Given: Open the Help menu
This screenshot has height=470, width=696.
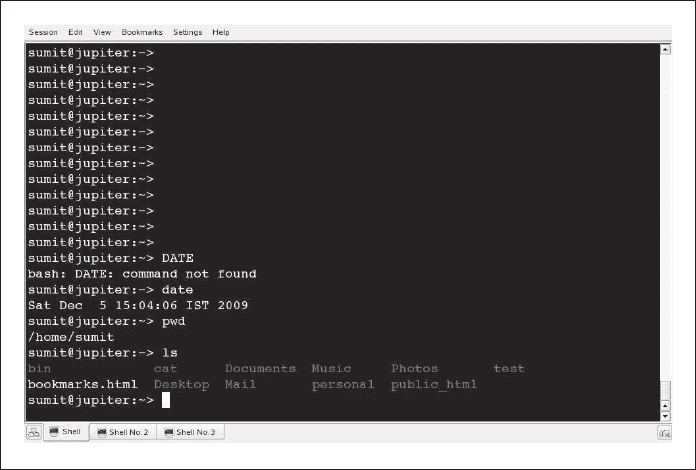Looking at the screenshot, I should click(x=221, y=32).
